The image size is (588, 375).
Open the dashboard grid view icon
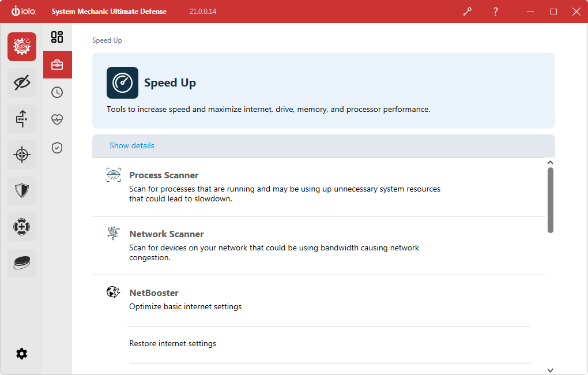[x=57, y=37]
